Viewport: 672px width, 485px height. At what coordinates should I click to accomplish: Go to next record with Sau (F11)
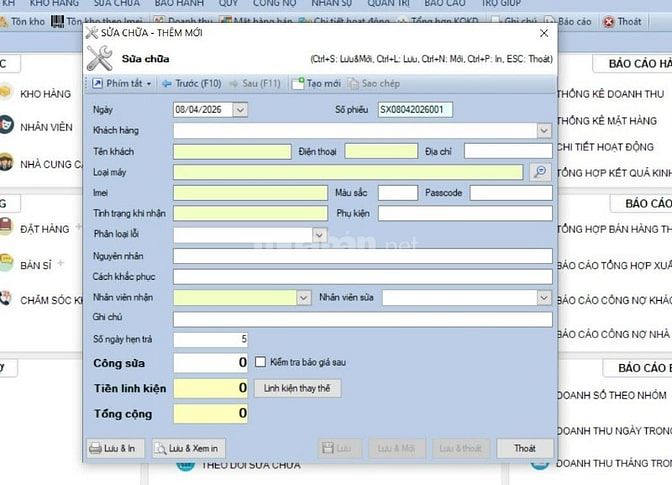[x=255, y=84]
